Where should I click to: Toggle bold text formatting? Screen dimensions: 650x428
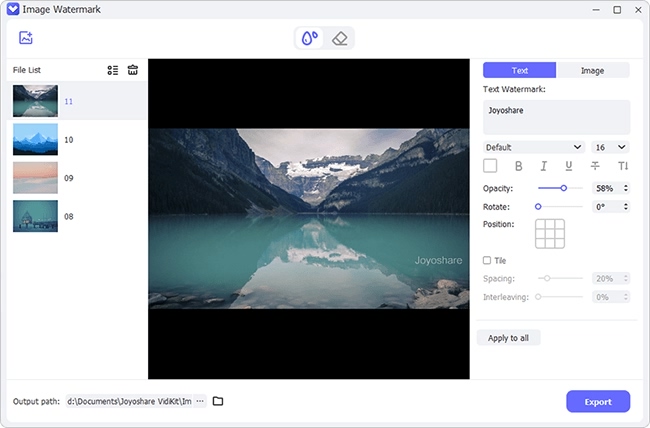click(x=518, y=166)
